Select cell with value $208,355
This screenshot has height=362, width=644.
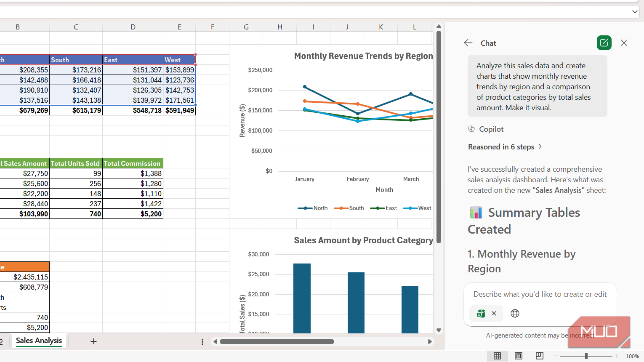24,70
